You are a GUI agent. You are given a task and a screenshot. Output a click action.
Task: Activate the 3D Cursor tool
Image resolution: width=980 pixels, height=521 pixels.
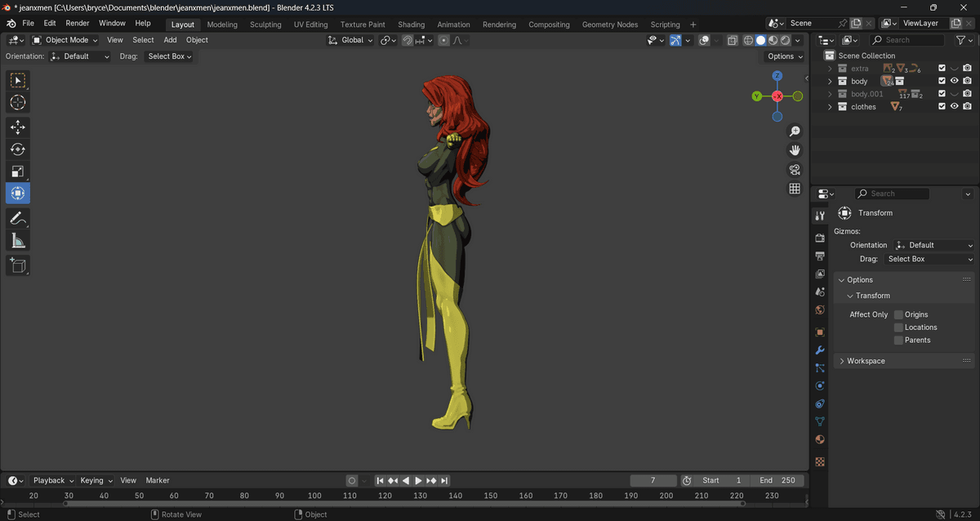click(17, 103)
